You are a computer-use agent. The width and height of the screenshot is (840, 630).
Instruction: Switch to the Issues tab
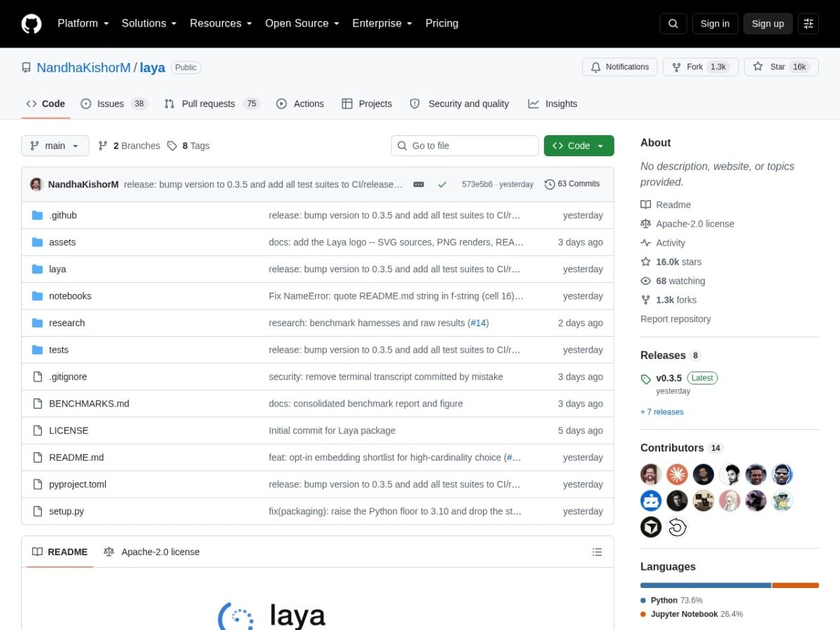click(x=113, y=104)
